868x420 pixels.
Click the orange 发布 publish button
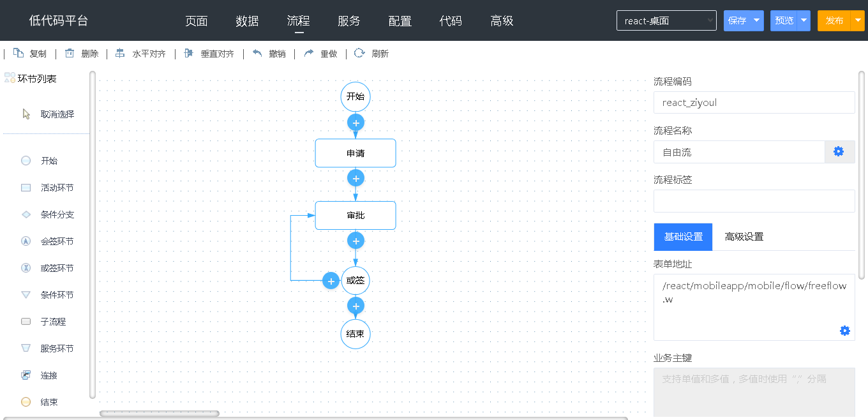[834, 20]
